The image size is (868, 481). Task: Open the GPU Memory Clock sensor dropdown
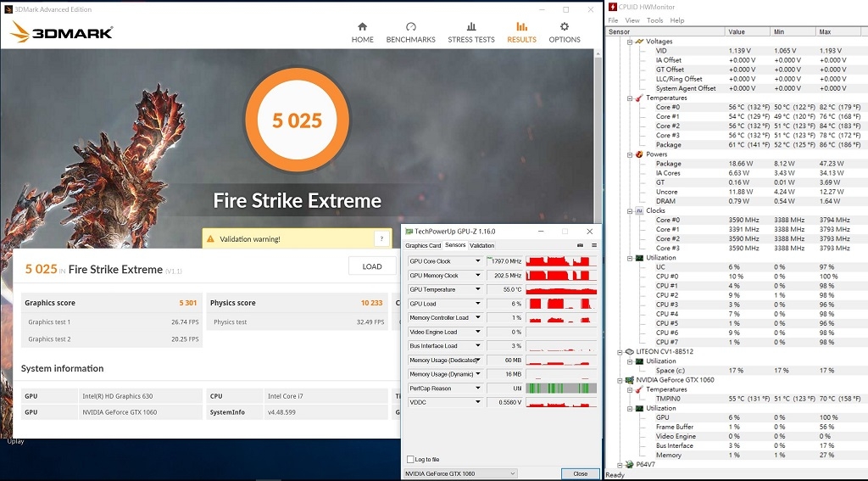pyautogui.click(x=478, y=276)
